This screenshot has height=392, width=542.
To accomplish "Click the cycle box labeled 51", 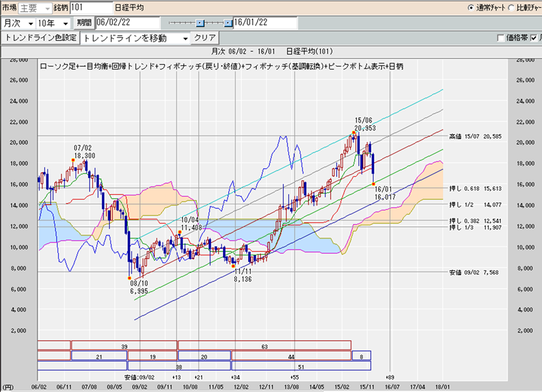I will [301, 366].
